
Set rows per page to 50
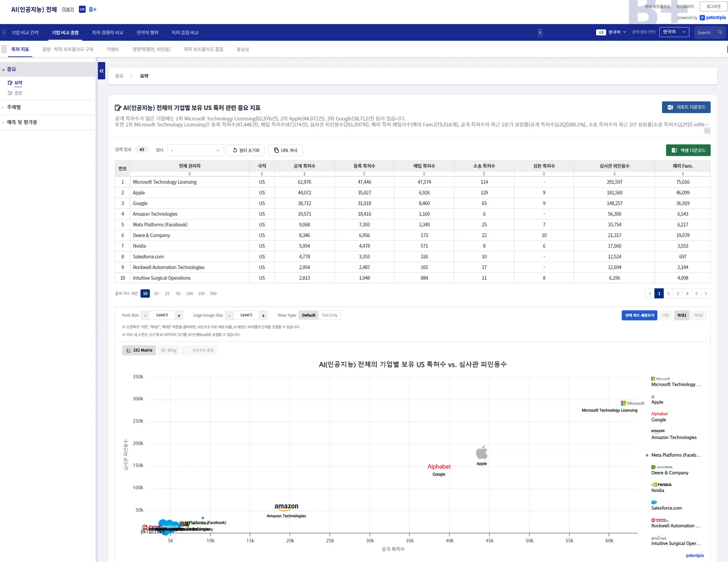tap(178, 293)
